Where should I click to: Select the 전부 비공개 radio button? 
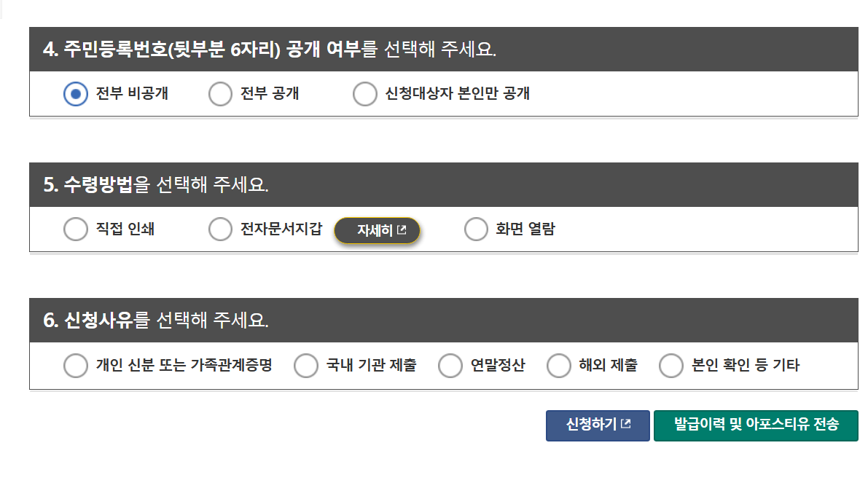click(75, 93)
